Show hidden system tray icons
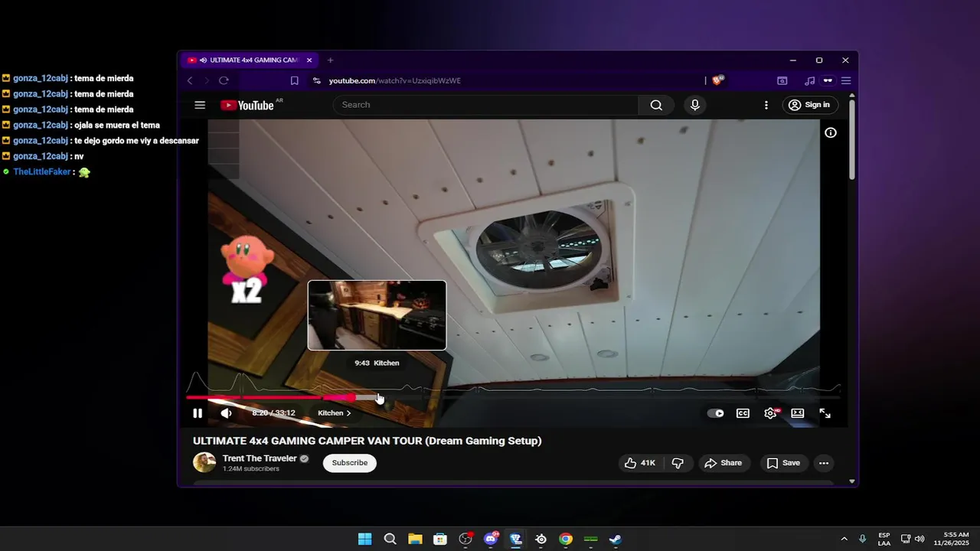This screenshot has width=980, height=551. (844, 539)
